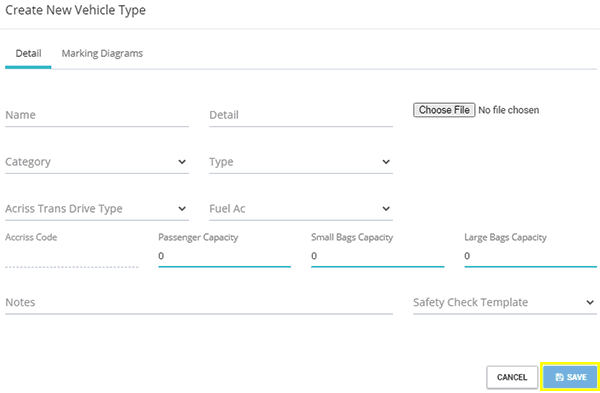
Task: Click the Category field label
Action: point(28,162)
